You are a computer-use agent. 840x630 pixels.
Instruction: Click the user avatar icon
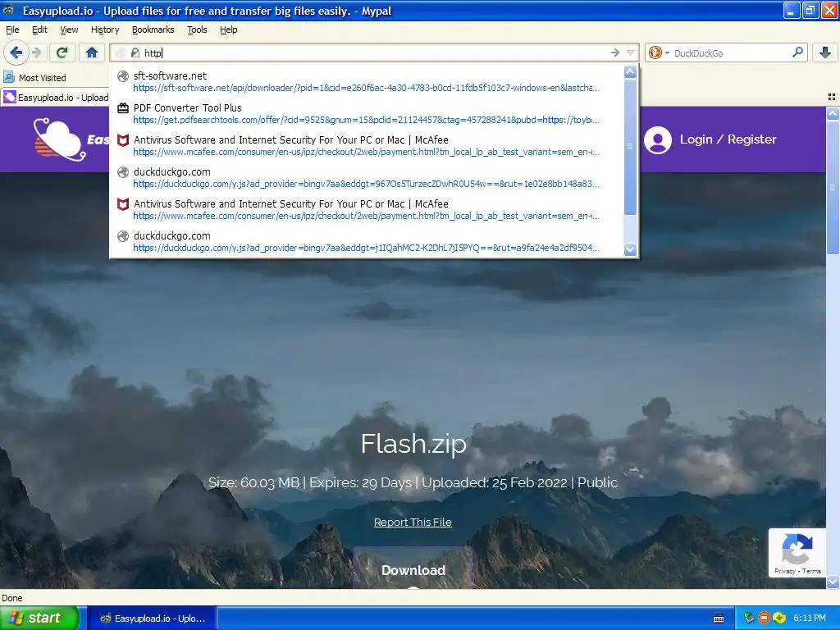click(657, 139)
